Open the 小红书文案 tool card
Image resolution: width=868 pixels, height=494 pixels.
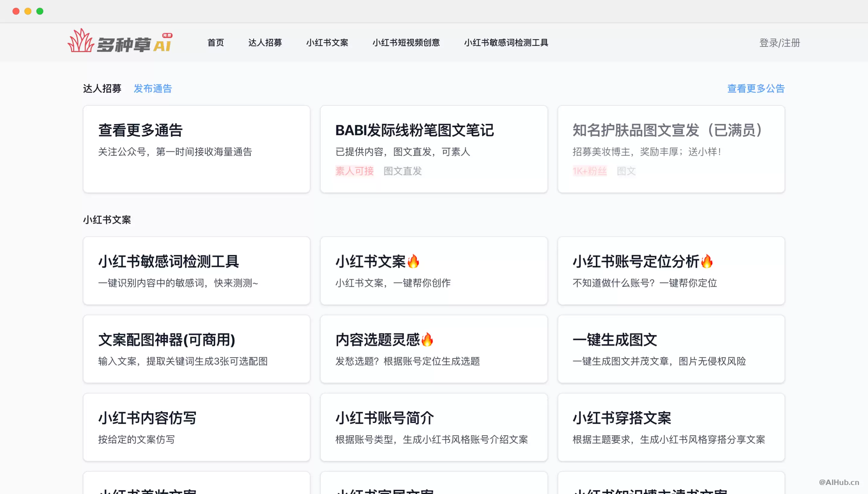point(434,271)
